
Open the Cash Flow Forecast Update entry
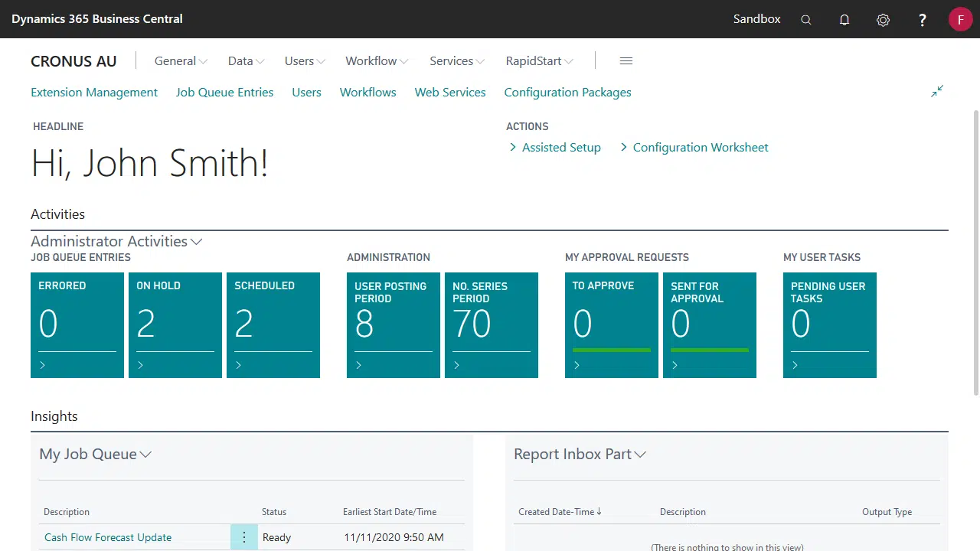tap(108, 537)
